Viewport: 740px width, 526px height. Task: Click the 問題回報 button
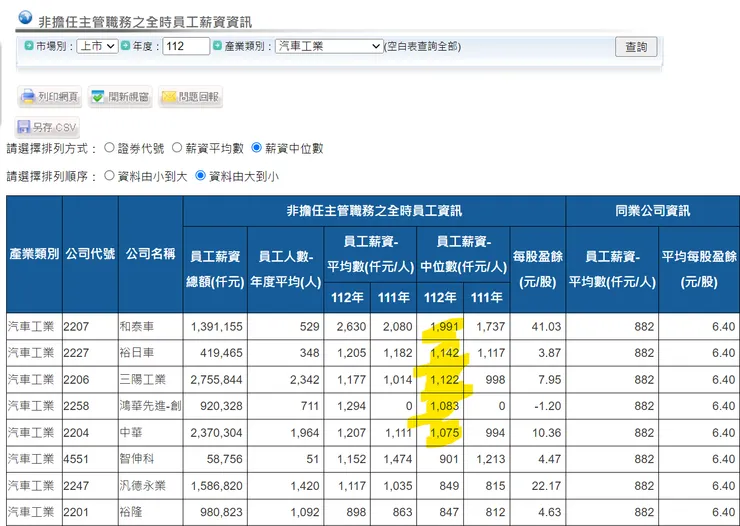click(x=190, y=97)
